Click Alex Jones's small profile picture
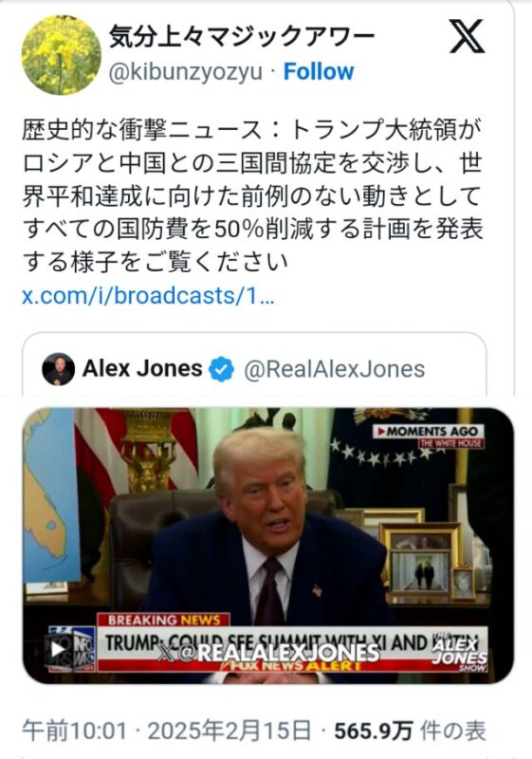 [59, 369]
